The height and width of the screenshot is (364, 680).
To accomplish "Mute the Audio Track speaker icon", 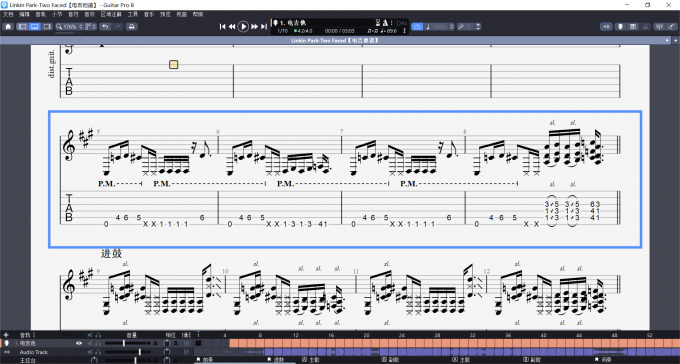I will [90, 352].
